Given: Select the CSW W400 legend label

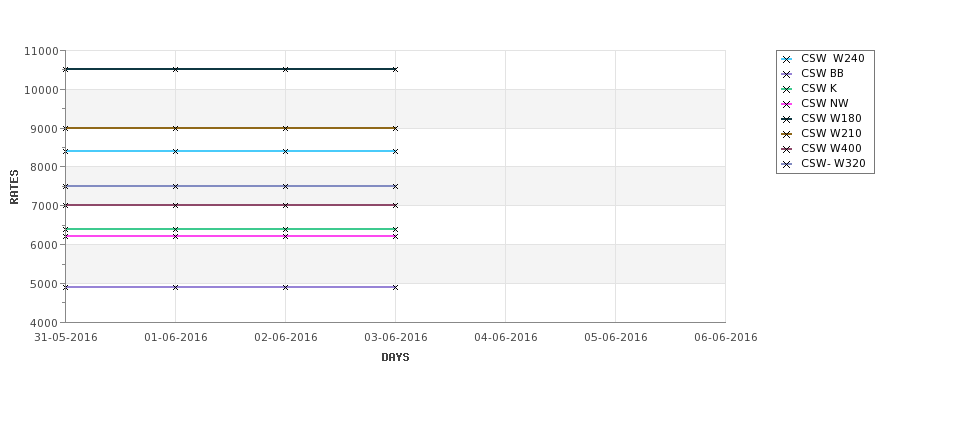Looking at the screenshot, I should coord(831,149).
